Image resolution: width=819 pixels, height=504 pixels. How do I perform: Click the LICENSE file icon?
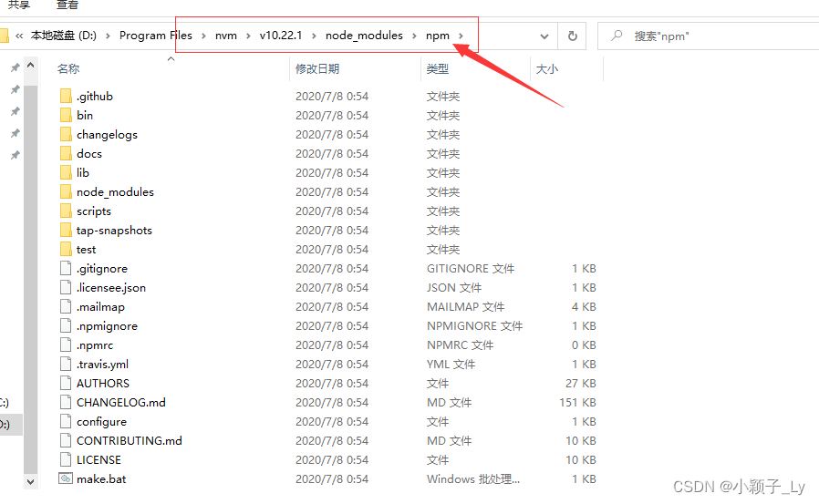66,459
